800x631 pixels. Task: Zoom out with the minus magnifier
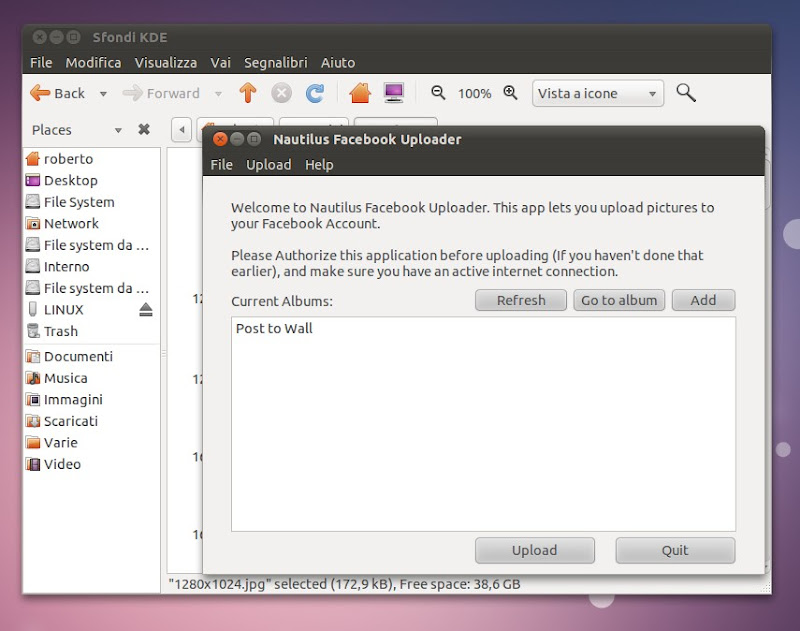pyautogui.click(x=438, y=93)
